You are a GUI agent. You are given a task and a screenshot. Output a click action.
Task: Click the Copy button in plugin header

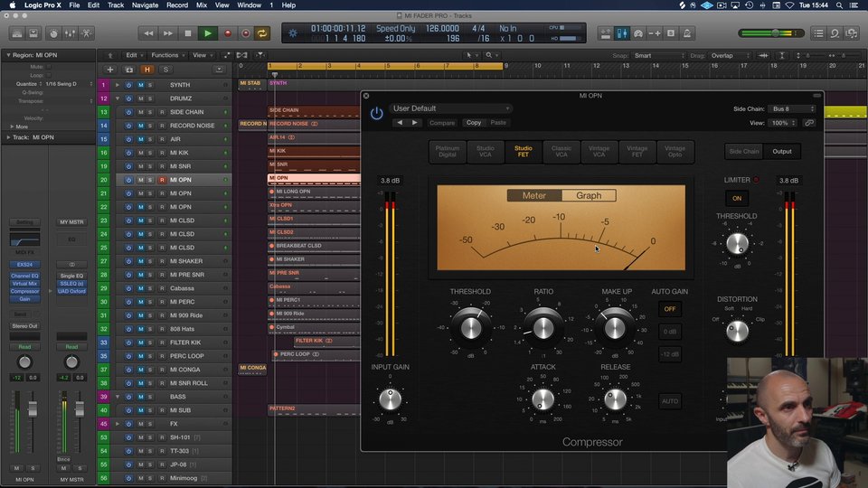click(x=473, y=123)
